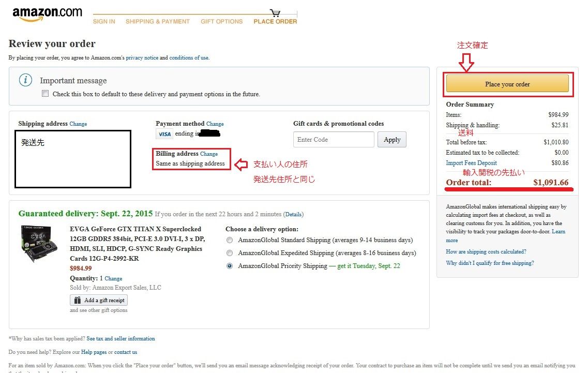Select AmazonGlobal Standard Shipping option
Screen dimensions: 588x373
tap(230, 240)
